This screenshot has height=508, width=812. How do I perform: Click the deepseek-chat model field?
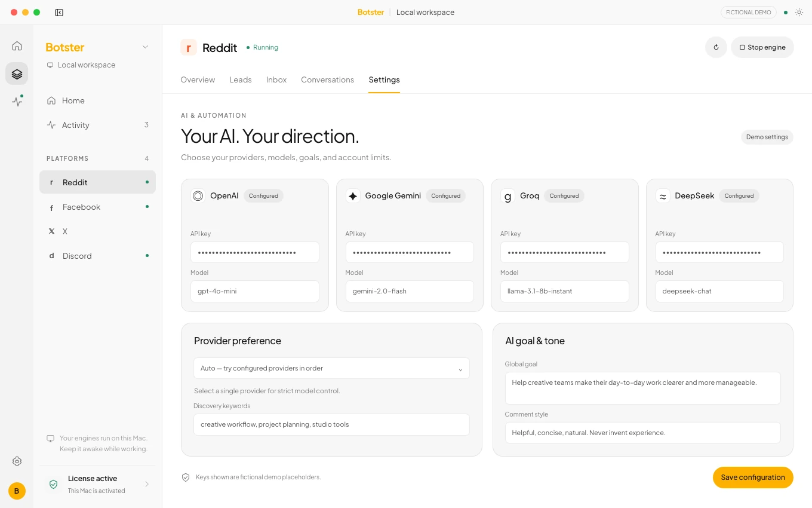719,291
